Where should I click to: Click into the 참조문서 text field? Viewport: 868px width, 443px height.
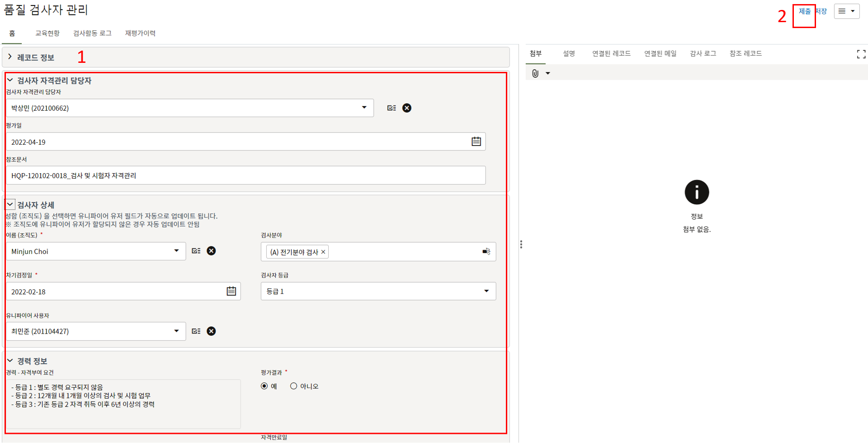[x=245, y=175]
